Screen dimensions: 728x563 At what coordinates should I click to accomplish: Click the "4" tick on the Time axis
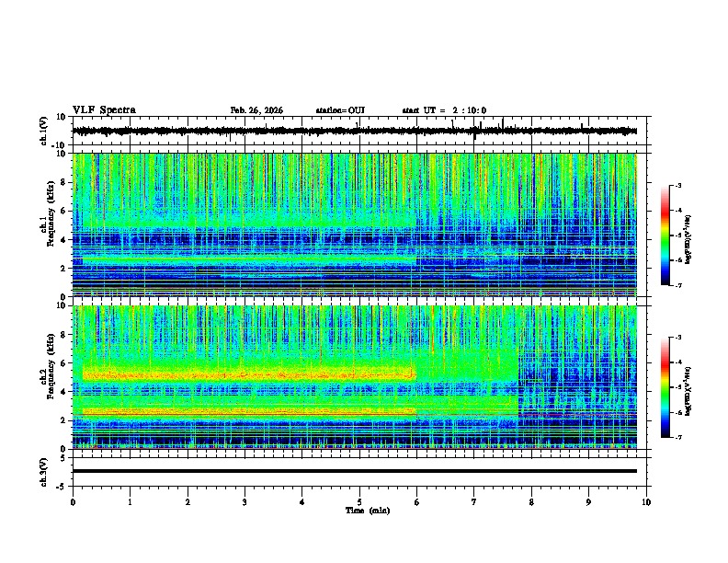[x=302, y=502]
